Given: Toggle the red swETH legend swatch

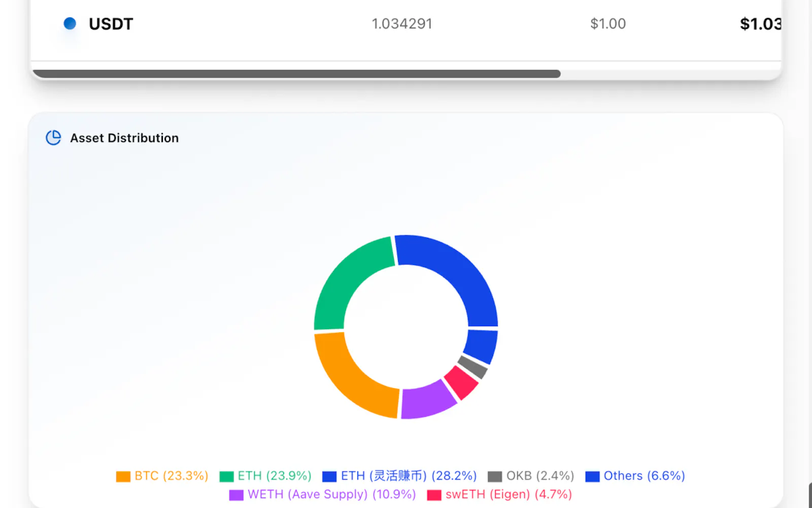Looking at the screenshot, I should click(x=434, y=495).
